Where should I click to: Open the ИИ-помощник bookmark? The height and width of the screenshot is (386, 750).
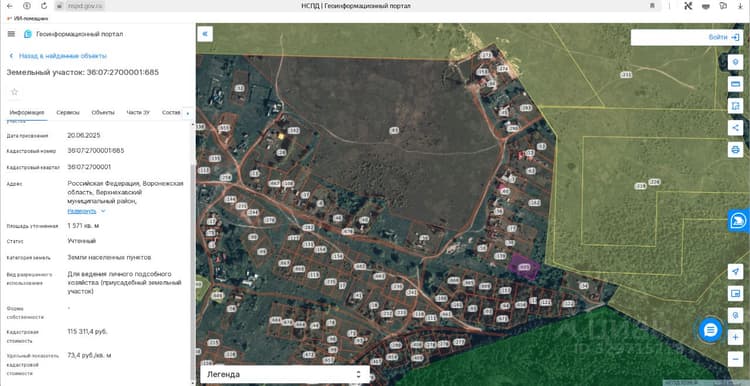click(28, 18)
